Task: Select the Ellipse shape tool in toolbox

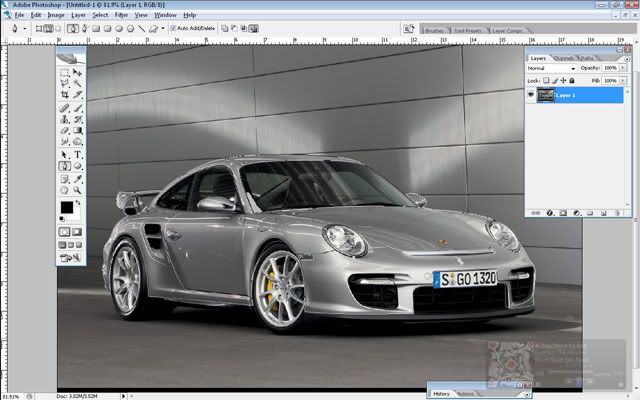Action: click(77, 166)
